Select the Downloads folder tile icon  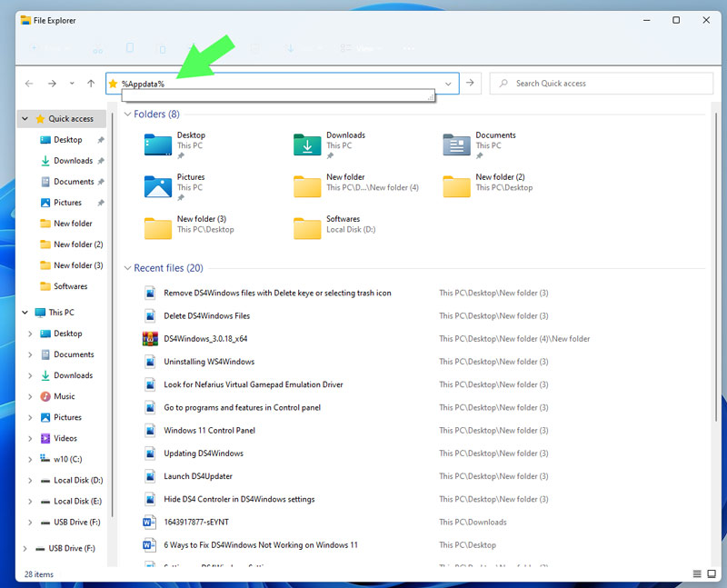(307, 145)
